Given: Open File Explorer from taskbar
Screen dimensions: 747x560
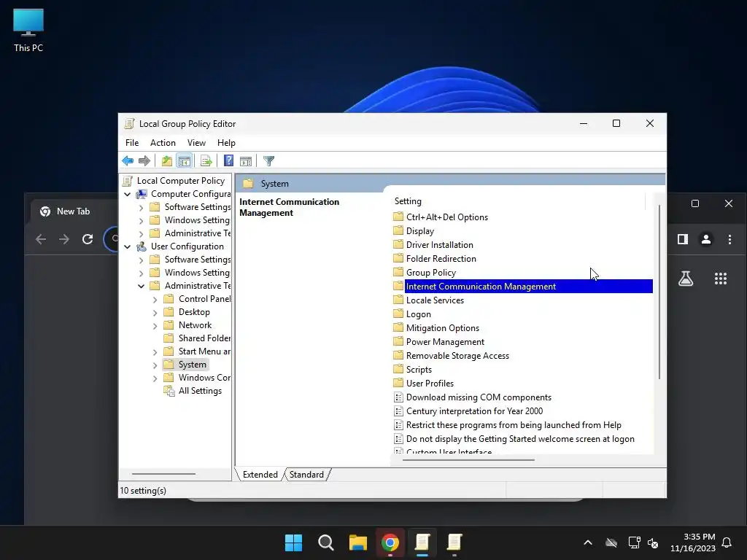Looking at the screenshot, I should tap(357, 542).
